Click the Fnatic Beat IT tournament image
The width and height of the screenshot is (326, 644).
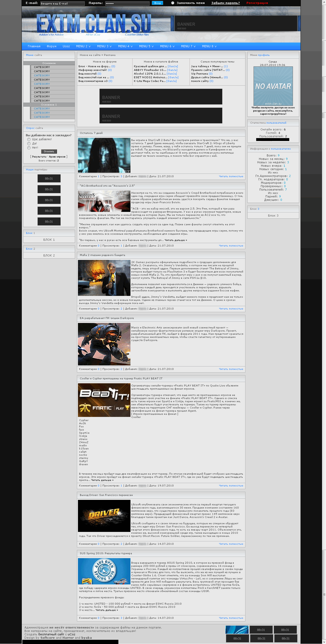pyautogui.click(x=104, y=400)
